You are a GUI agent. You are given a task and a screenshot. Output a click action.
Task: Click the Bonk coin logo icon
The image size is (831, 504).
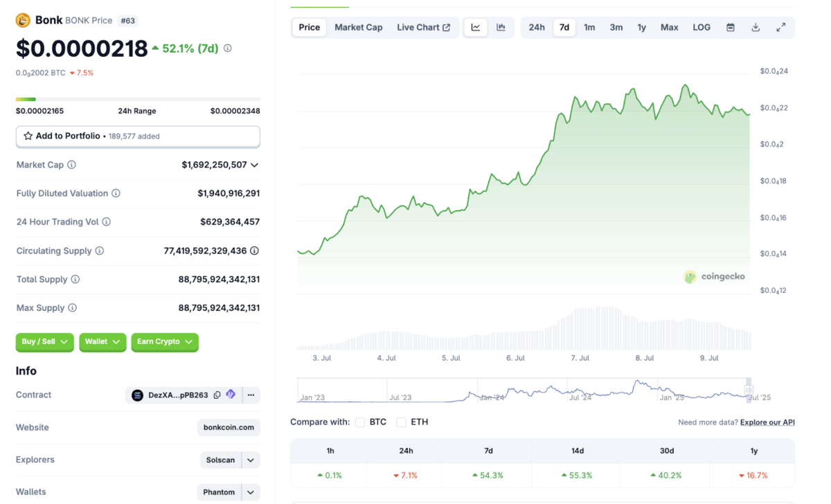pos(23,20)
